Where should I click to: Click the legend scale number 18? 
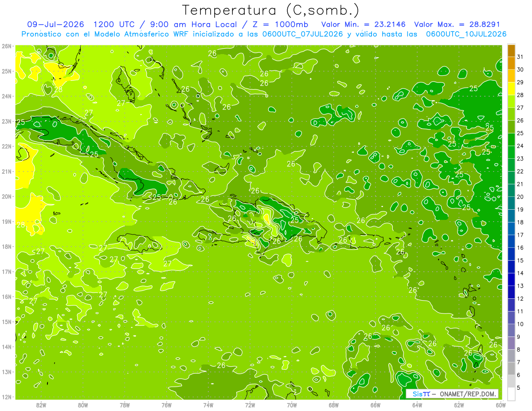(520, 222)
